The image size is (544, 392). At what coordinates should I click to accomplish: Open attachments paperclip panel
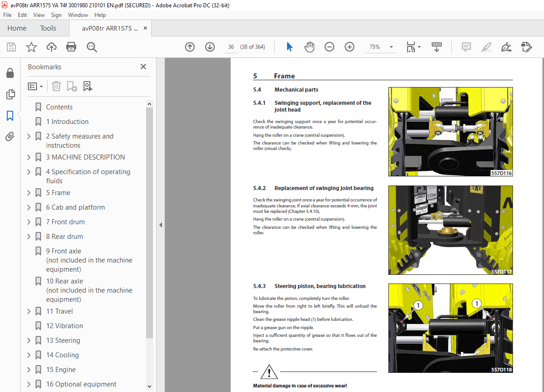[10, 137]
